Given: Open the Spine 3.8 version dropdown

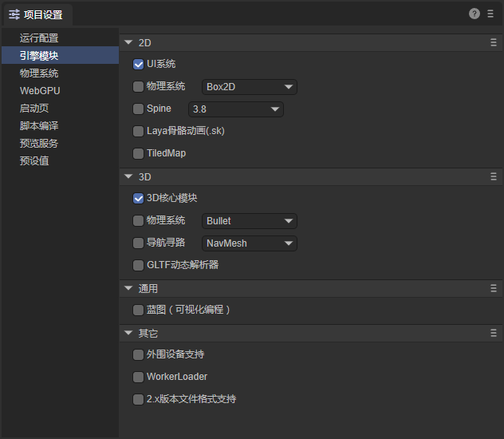Looking at the screenshot, I should point(235,109).
